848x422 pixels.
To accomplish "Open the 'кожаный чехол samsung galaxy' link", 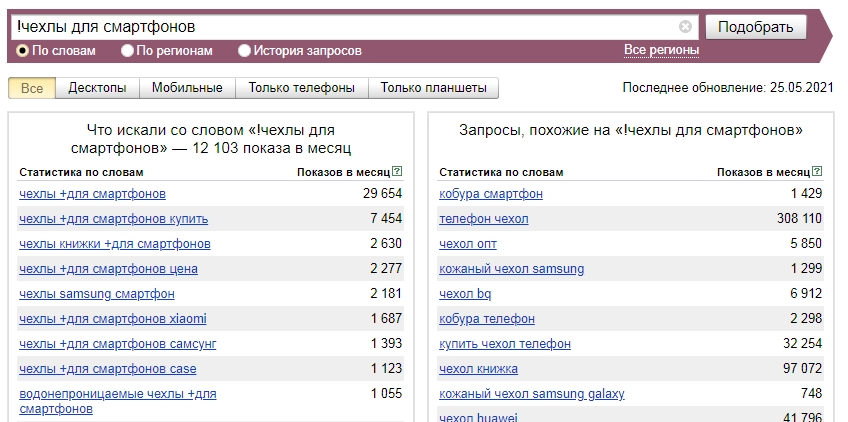I will click(x=532, y=394).
